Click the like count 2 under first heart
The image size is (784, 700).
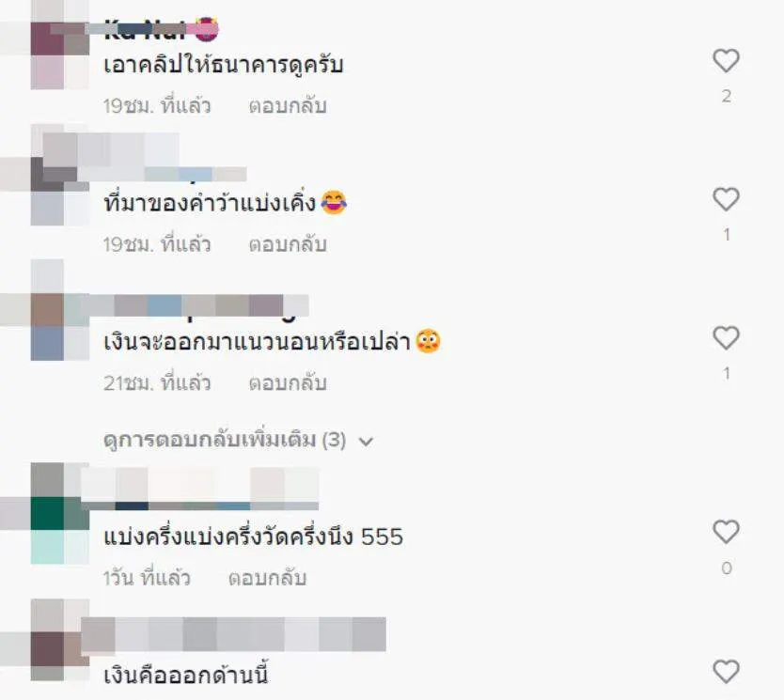(727, 96)
